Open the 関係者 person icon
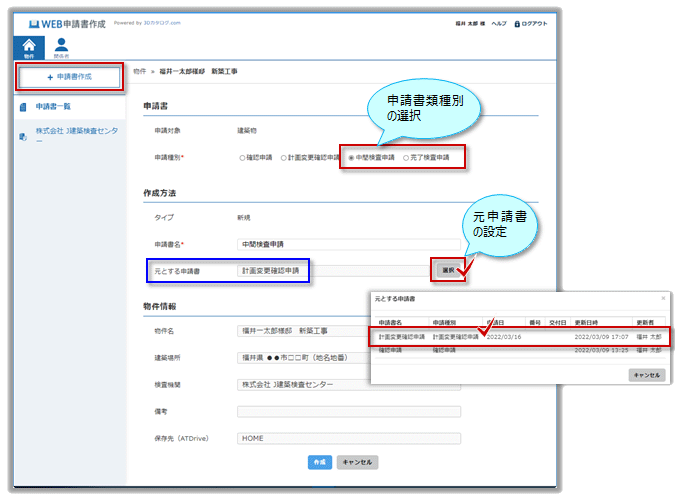The image size is (680, 500). [x=62, y=47]
